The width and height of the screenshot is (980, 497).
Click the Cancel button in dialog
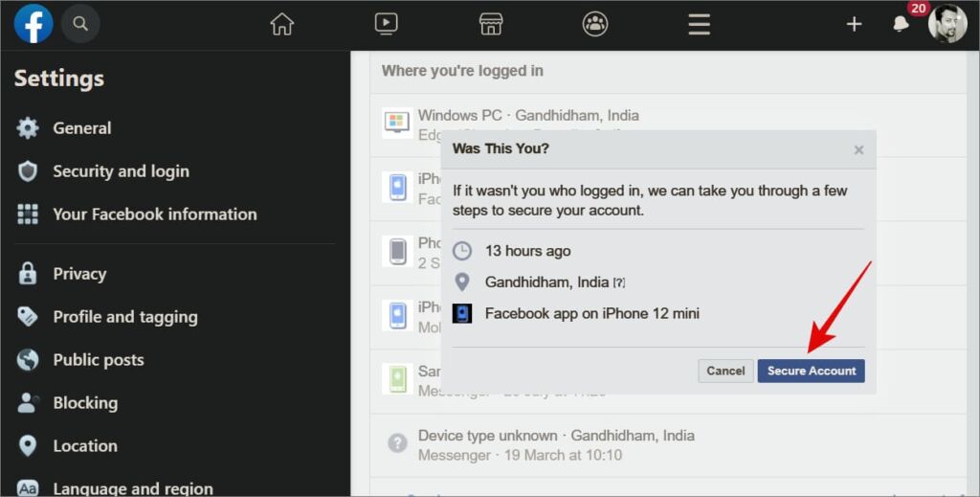pyautogui.click(x=725, y=371)
